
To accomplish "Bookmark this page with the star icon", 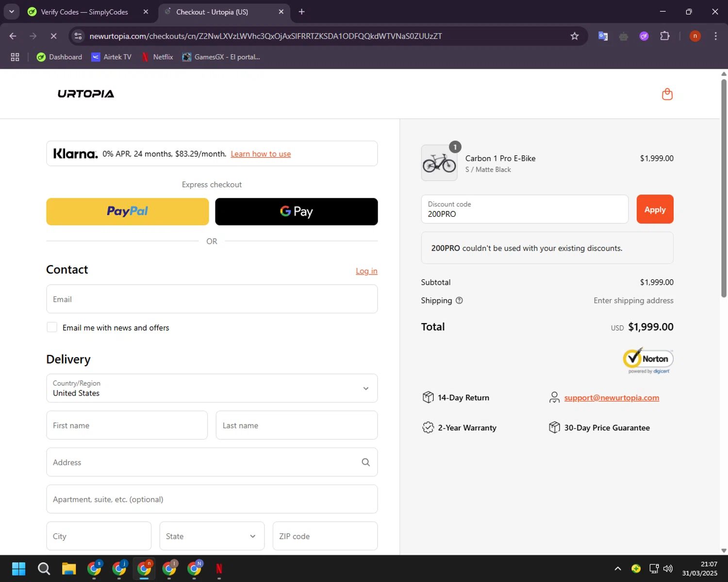I will coord(575,36).
